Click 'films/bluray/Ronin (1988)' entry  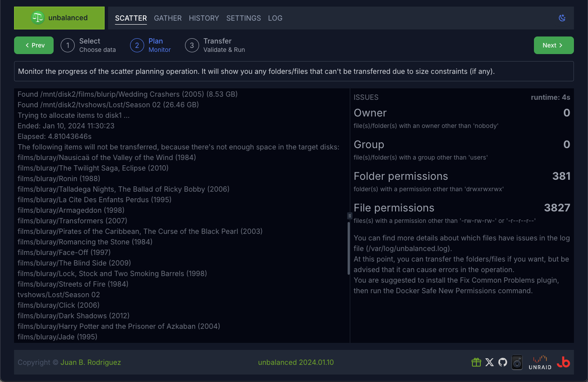coord(59,178)
